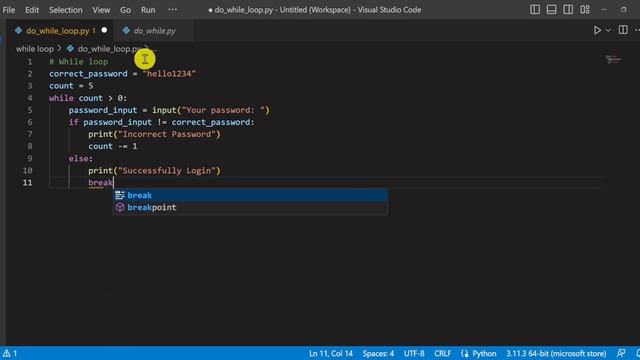Expand the overflow menu ellipsis in menu bar

pyautogui.click(x=173, y=9)
